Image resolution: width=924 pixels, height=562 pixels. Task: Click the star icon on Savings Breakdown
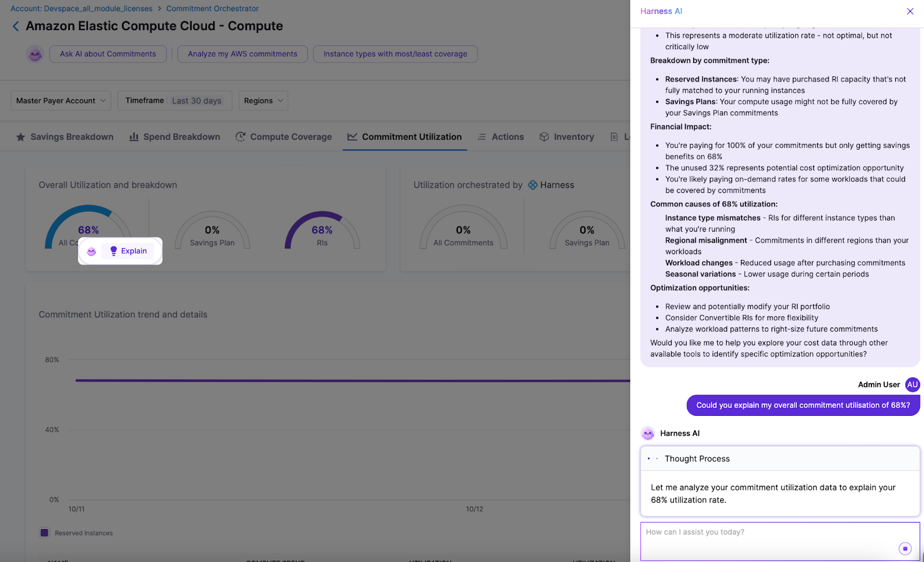point(21,137)
